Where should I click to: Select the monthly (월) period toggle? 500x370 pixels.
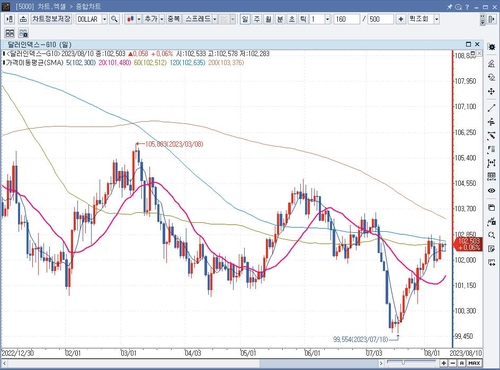(268, 19)
